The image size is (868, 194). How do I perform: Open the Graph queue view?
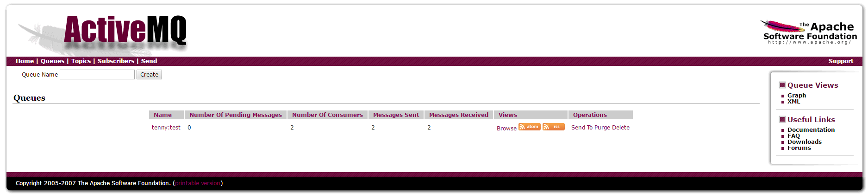(797, 96)
